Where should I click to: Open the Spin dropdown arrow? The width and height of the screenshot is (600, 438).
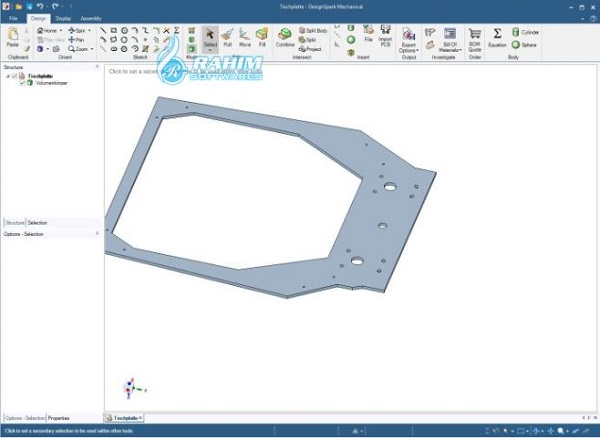point(90,30)
